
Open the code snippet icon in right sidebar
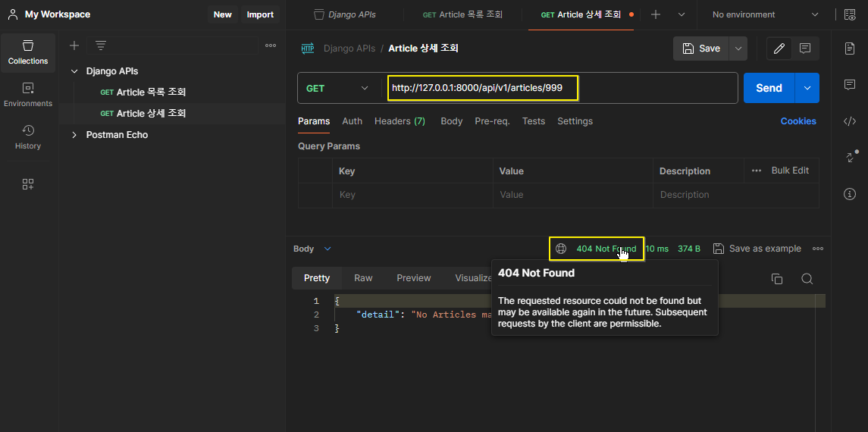point(850,122)
